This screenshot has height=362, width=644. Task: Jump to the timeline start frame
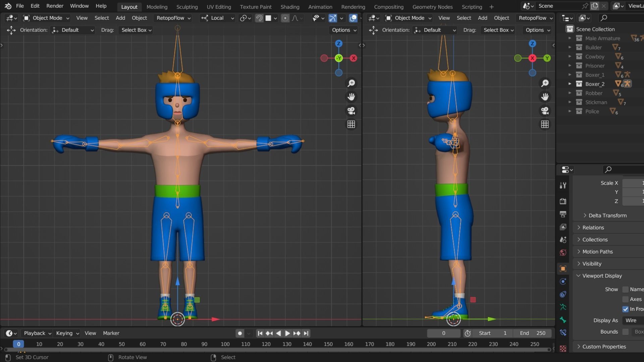[x=260, y=333]
